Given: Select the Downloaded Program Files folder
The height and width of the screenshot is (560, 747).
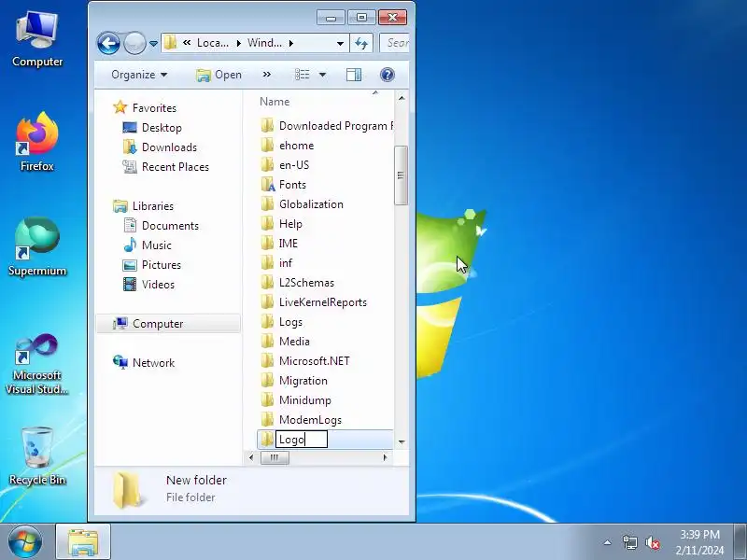Looking at the screenshot, I should tap(327, 126).
